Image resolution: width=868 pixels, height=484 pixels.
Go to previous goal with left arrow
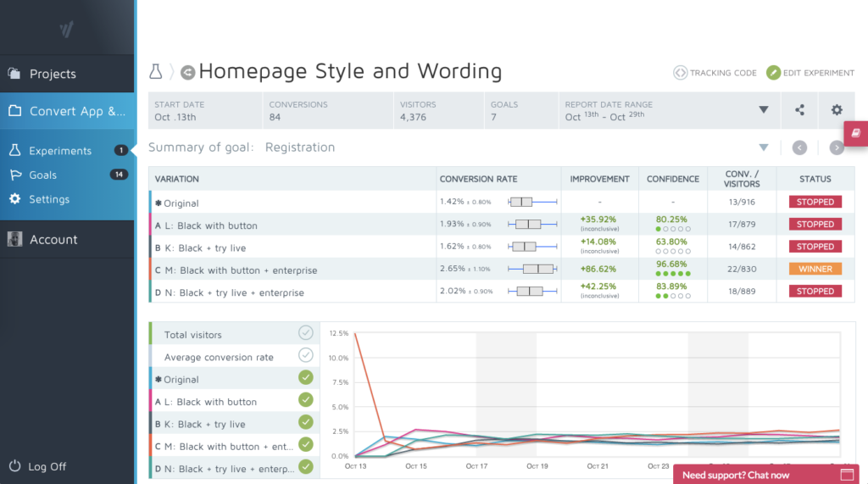pos(799,147)
